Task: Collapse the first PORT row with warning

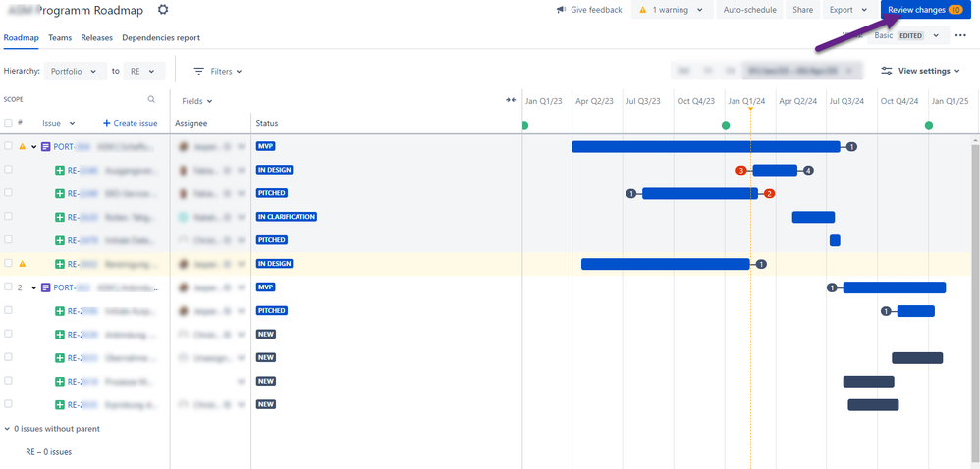Action: pos(33,147)
